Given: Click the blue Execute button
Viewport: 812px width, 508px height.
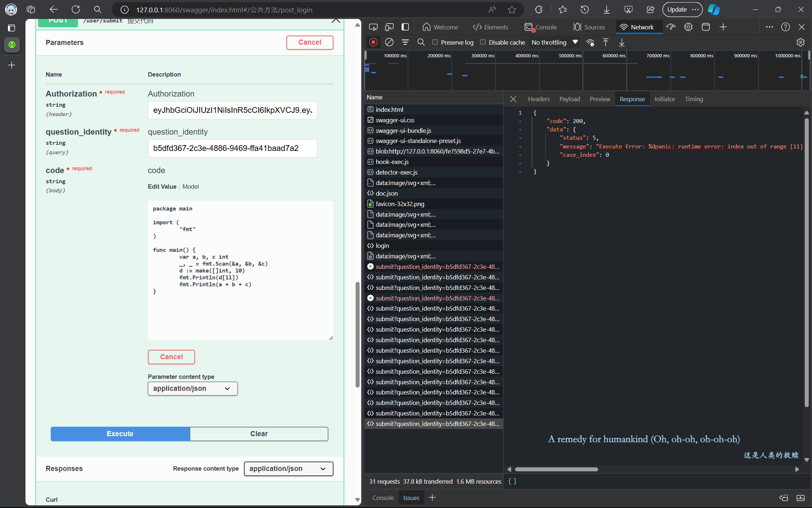Looking at the screenshot, I should coord(120,434).
